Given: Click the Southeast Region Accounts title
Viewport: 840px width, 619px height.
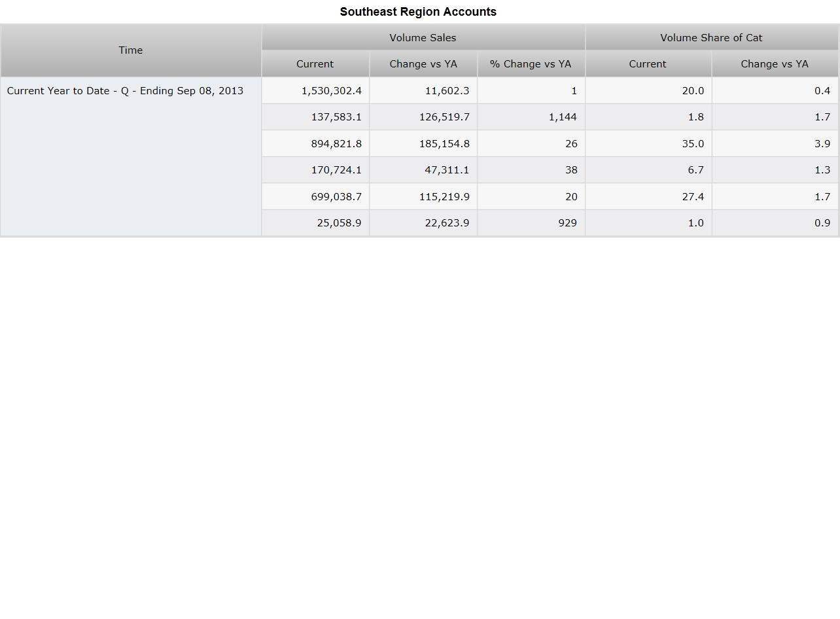Looking at the screenshot, I should pyautogui.click(x=418, y=12).
